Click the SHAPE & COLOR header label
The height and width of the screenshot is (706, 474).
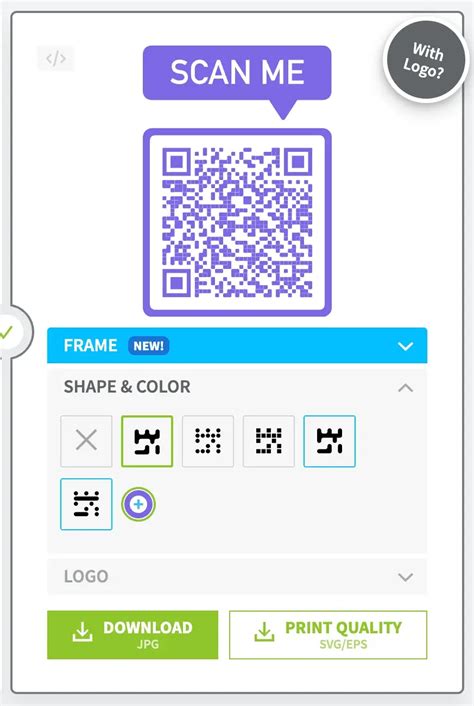point(127,387)
